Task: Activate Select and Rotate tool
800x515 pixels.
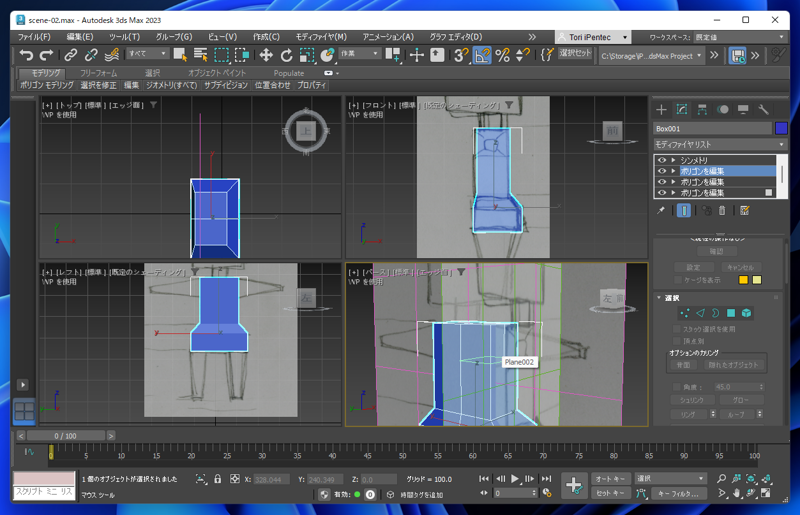Action: point(286,55)
